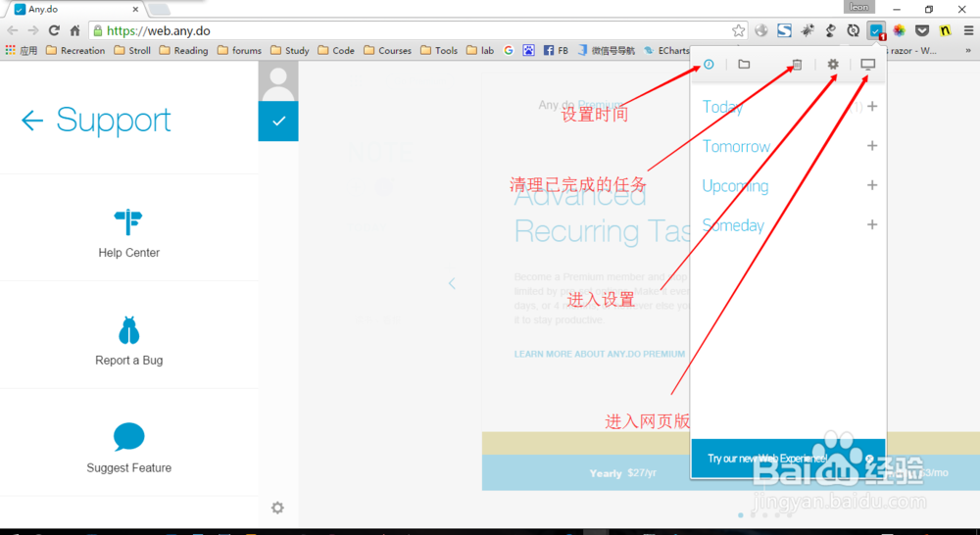Click the colorful flower extension icon

(899, 30)
